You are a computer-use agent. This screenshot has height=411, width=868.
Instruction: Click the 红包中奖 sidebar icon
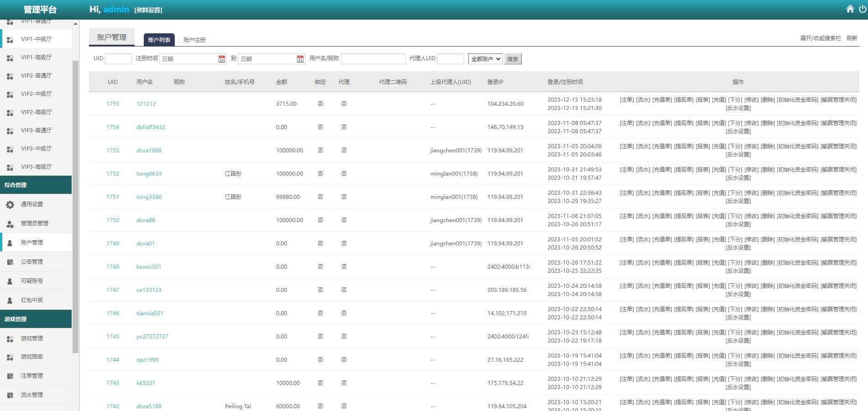(x=10, y=301)
